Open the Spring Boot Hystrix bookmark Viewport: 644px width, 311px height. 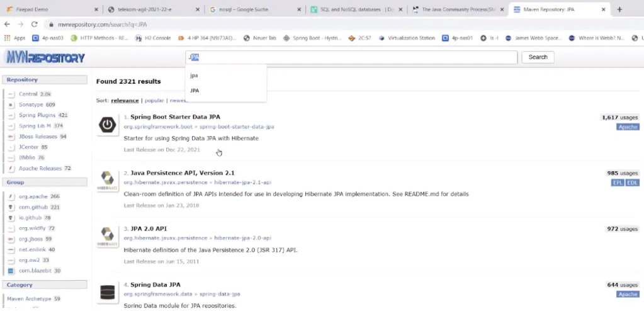(x=312, y=38)
